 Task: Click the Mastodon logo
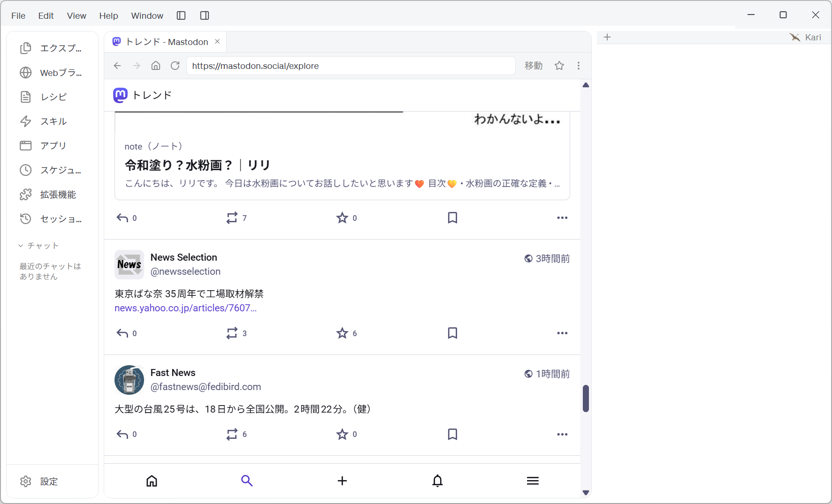click(x=120, y=95)
